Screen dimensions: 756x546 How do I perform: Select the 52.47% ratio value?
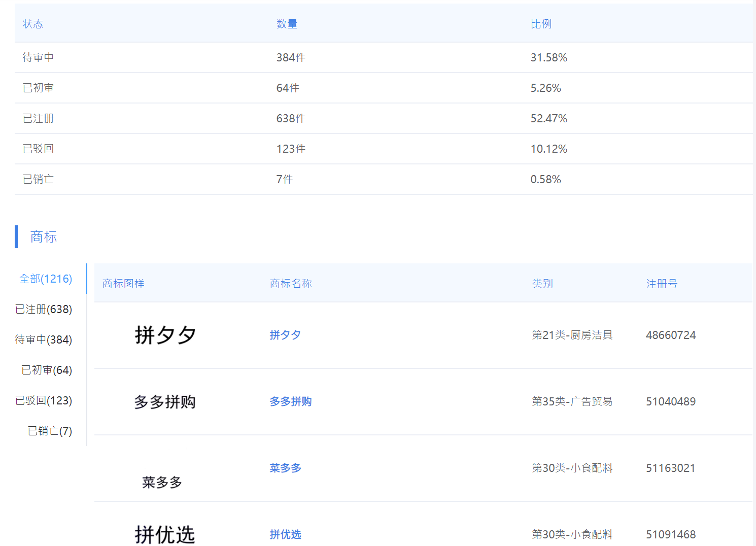tap(549, 118)
